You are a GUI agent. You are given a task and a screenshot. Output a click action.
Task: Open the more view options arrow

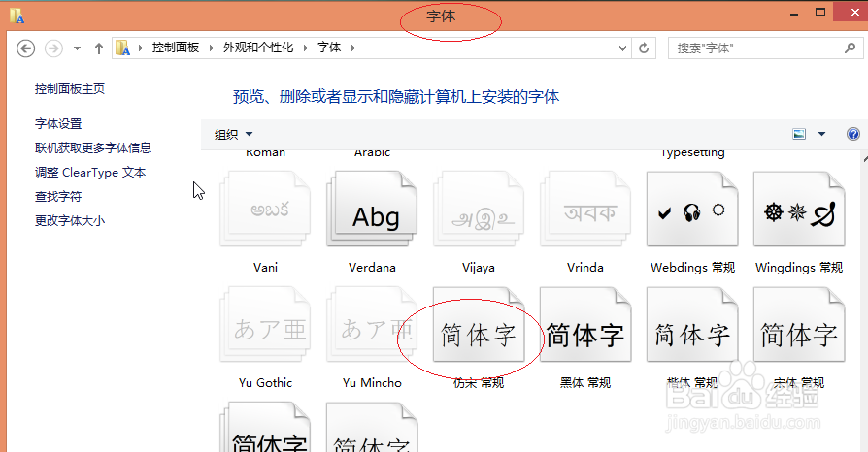pos(821,134)
